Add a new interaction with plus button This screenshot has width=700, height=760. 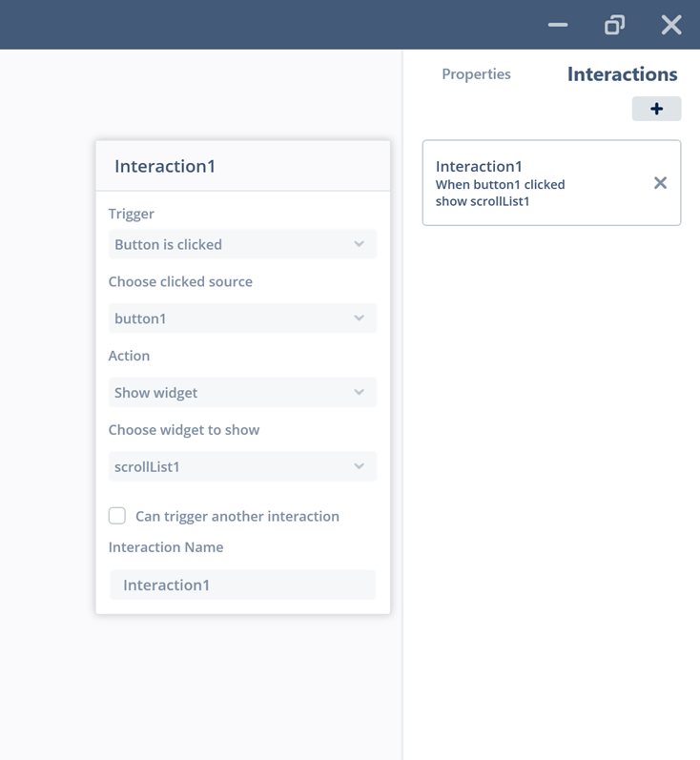[656, 109]
